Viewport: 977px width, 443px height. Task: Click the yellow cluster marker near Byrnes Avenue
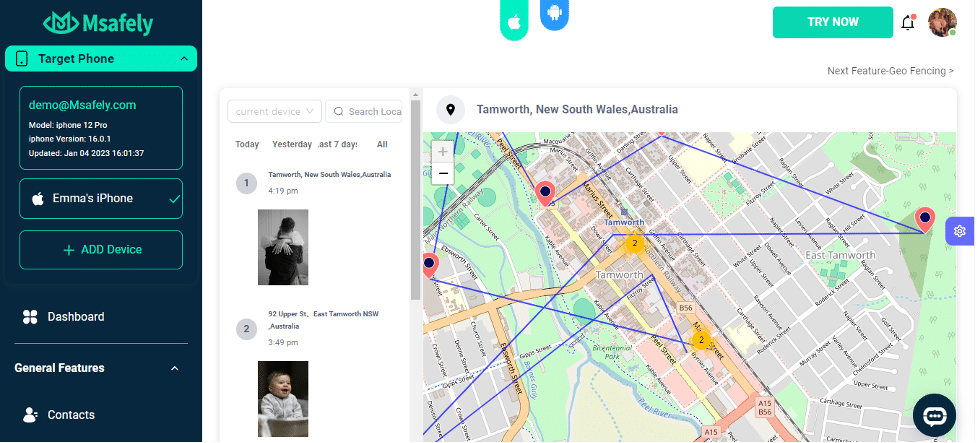[x=701, y=340]
